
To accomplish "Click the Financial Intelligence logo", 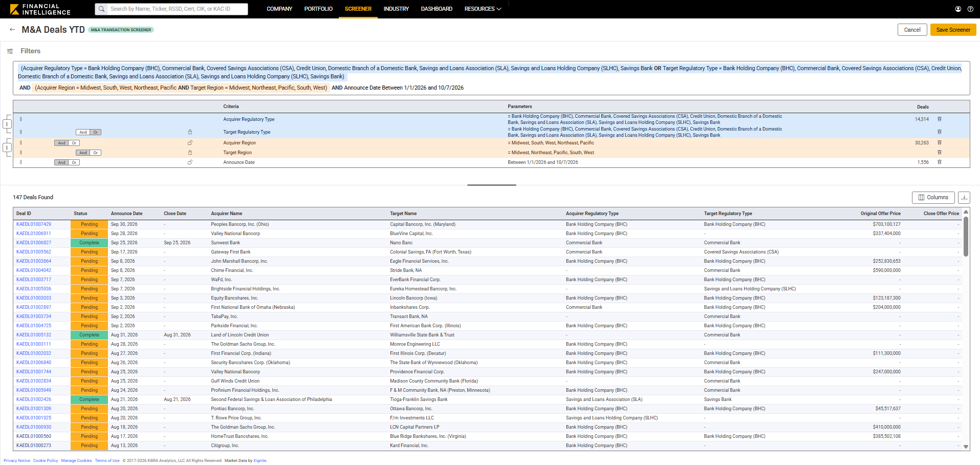I will click(x=40, y=9).
